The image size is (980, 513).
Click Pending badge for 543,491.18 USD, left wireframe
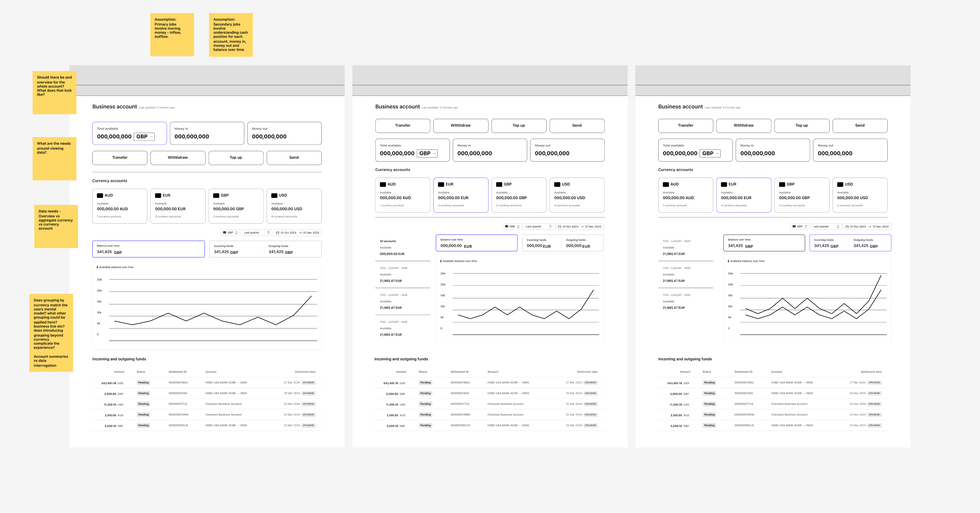point(143,383)
